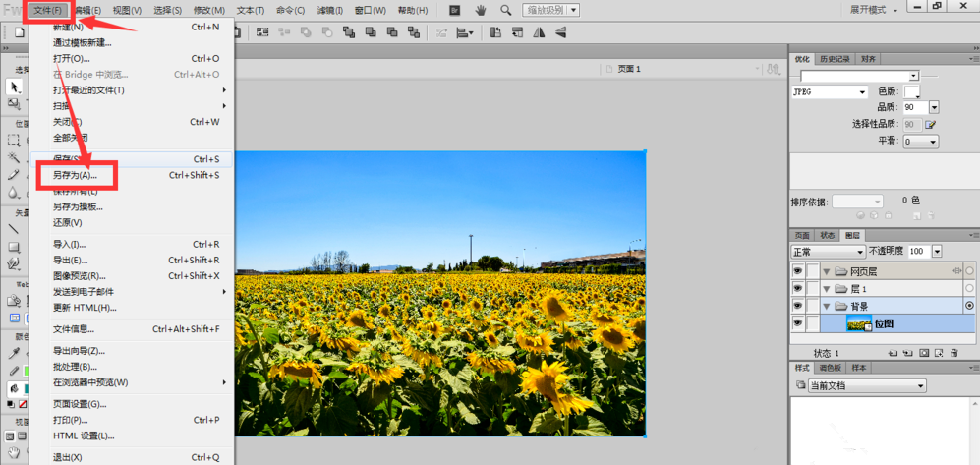Edit selective quality settings icon
980x465 pixels.
click(x=930, y=125)
